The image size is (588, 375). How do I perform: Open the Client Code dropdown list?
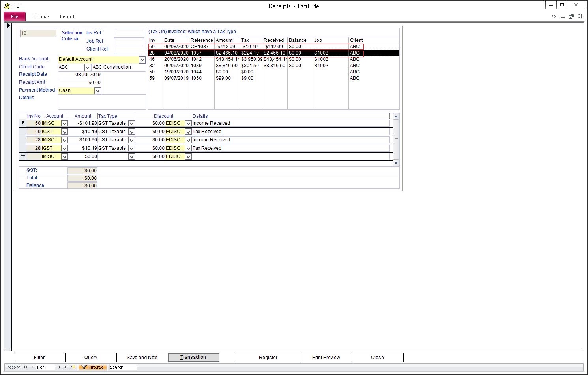(88, 68)
